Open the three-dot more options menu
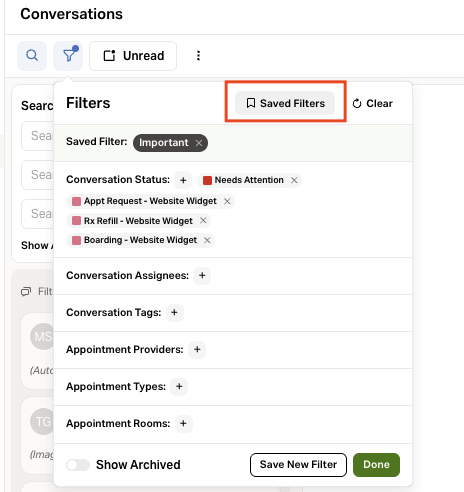This screenshot has width=464, height=492. [198, 56]
